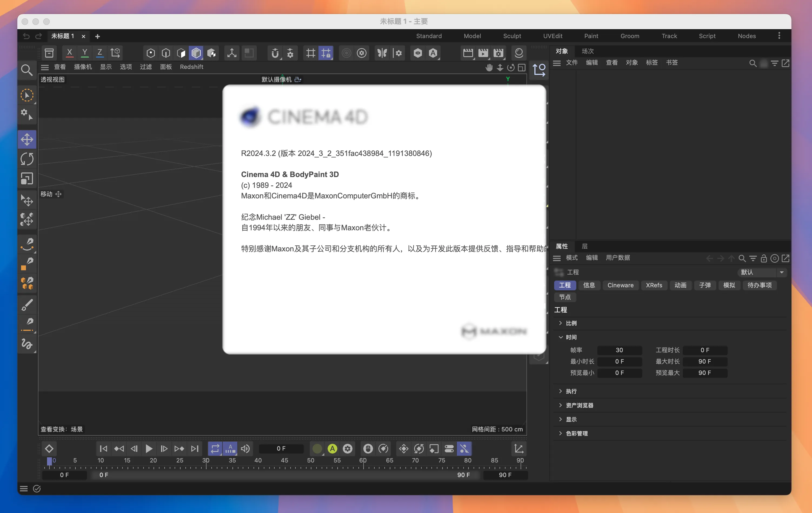
Task: Switch to the UVEdit layout
Action: pyautogui.click(x=553, y=36)
